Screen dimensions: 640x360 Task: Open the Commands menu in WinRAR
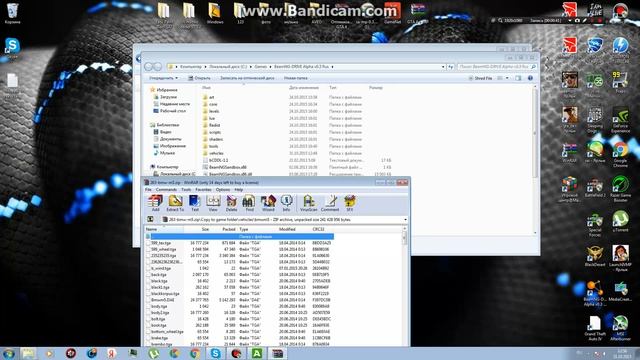(166, 190)
